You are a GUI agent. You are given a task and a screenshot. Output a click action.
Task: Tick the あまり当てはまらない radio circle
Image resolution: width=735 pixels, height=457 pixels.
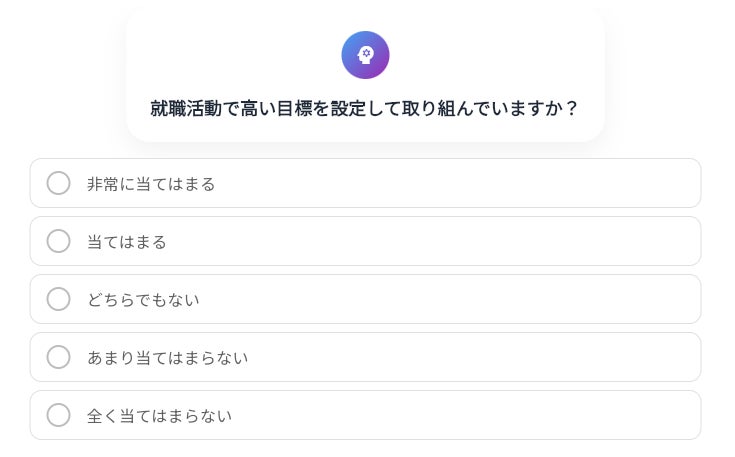[59, 357]
